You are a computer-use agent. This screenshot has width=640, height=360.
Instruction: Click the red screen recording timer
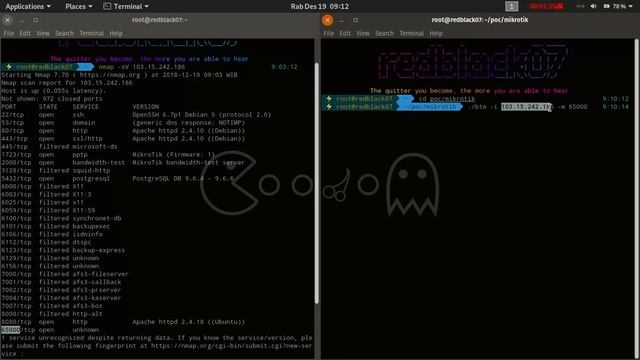[546, 6]
